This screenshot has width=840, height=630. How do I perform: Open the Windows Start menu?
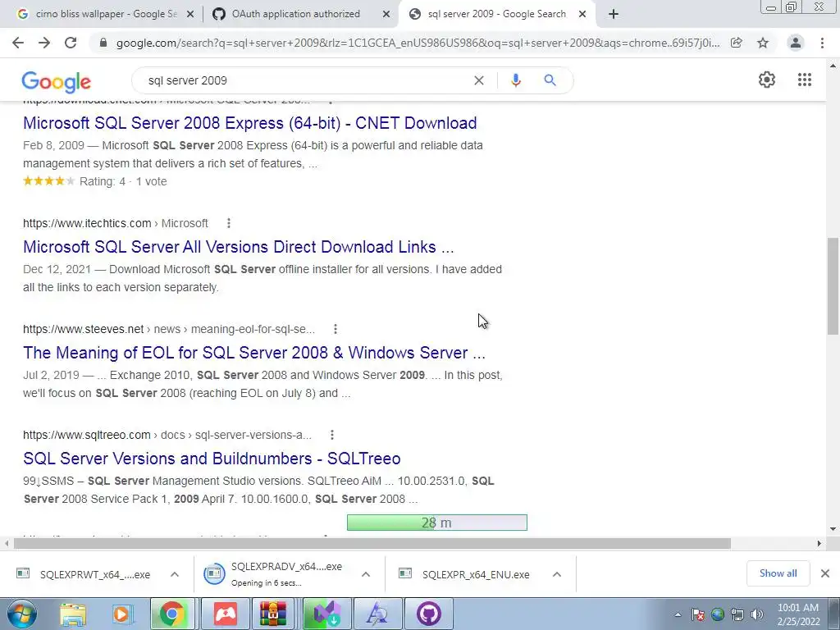(22, 614)
